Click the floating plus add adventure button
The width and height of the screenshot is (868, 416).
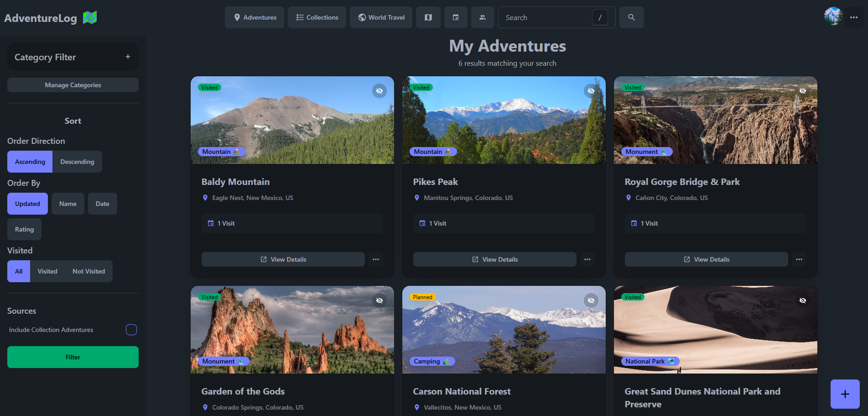[845, 394]
